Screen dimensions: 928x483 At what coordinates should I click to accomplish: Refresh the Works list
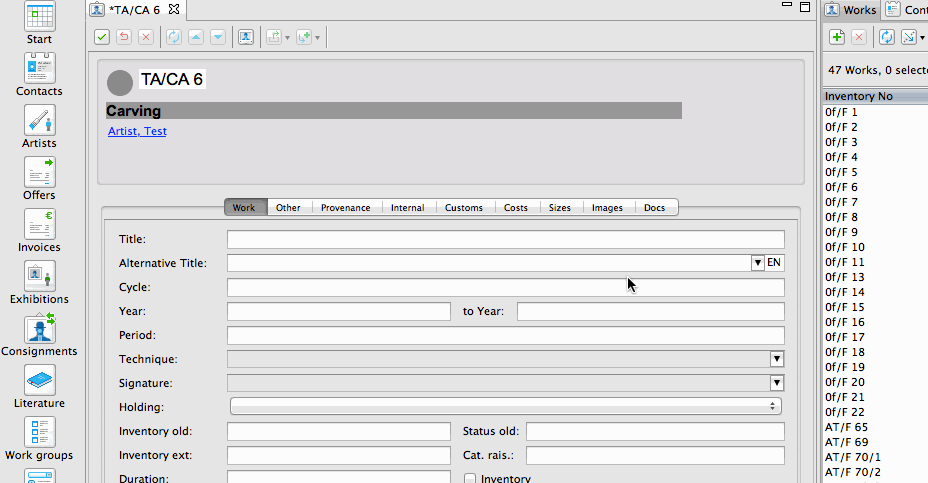tap(887, 37)
